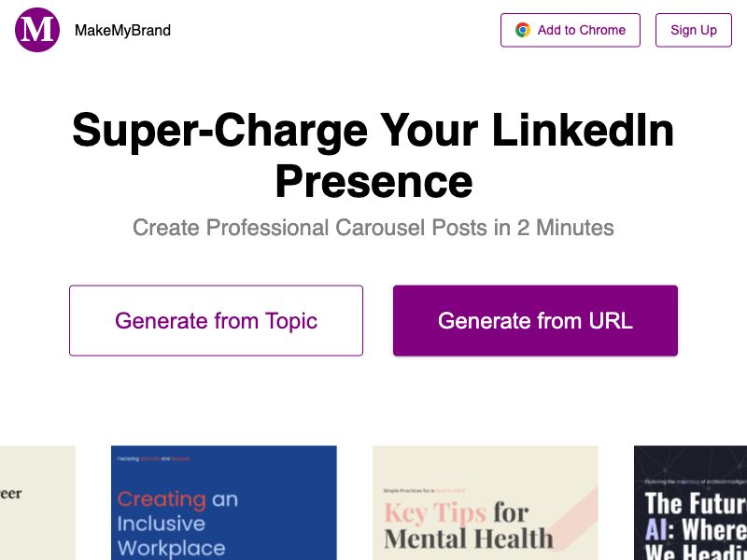The width and height of the screenshot is (747, 560).
Task: Click the purple M logo icon
Action: (x=37, y=30)
